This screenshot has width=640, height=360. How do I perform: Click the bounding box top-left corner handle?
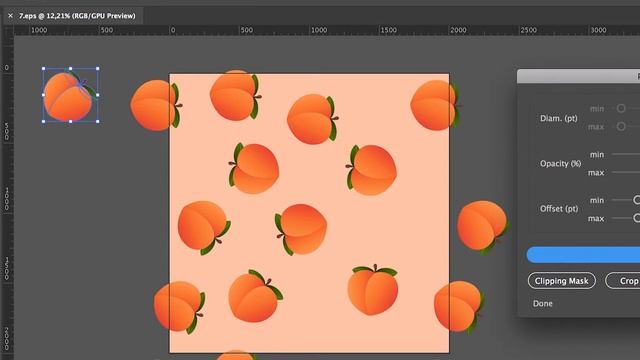(x=44, y=69)
